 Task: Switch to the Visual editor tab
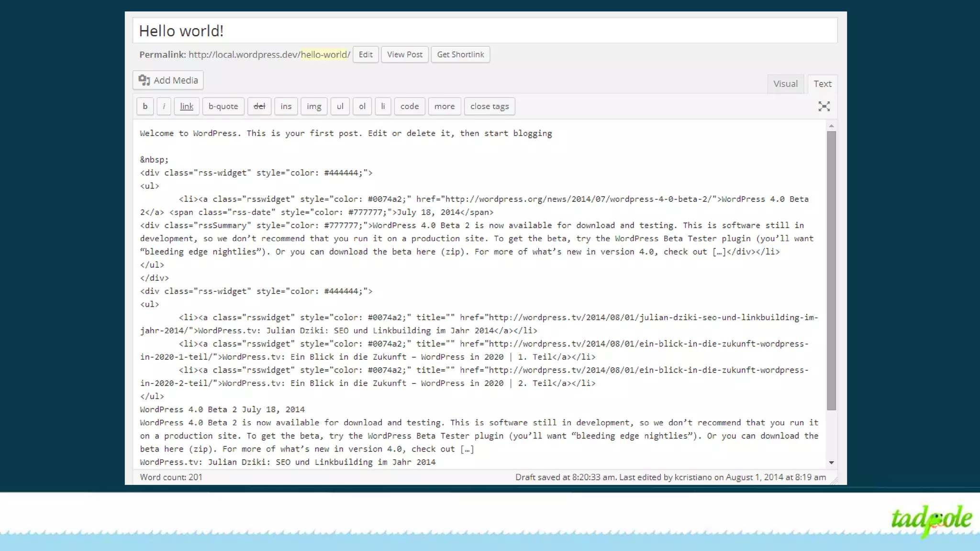[x=785, y=84]
